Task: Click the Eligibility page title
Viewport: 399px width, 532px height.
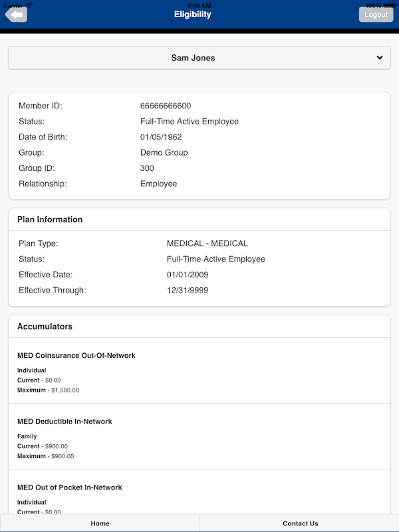Action: [192, 14]
